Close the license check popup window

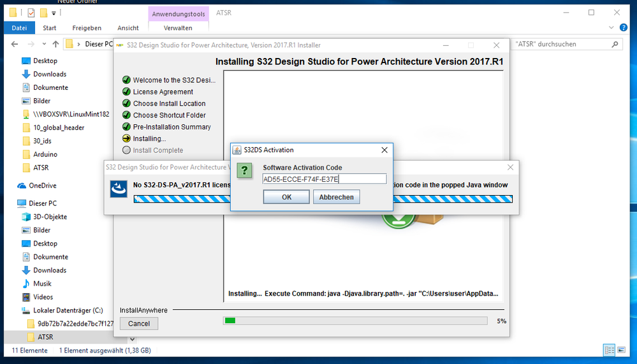pyautogui.click(x=510, y=167)
